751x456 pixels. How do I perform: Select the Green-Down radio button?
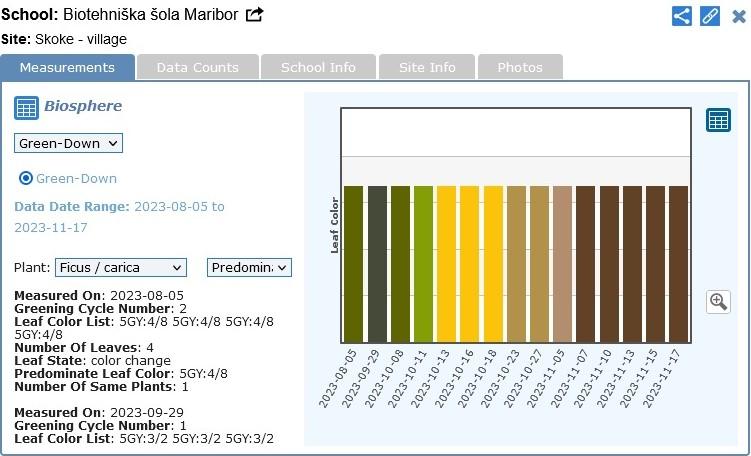click(x=27, y=178)
